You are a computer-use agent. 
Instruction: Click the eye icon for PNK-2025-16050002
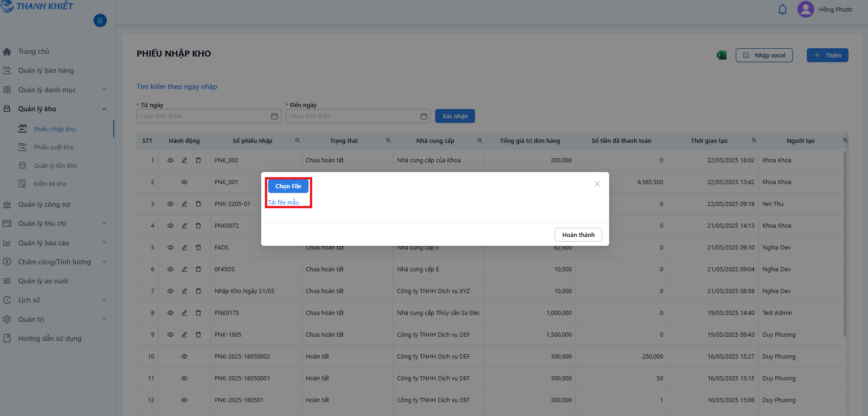coord(184,356)
